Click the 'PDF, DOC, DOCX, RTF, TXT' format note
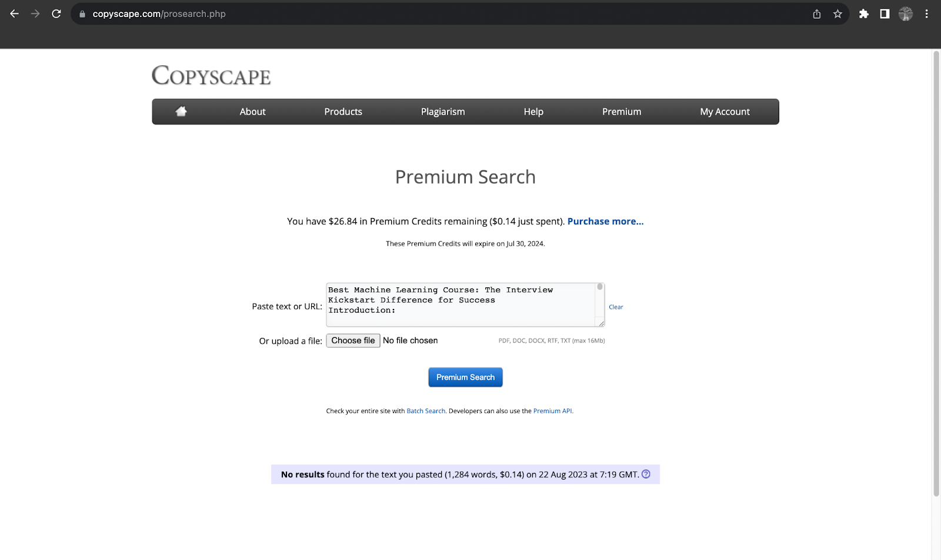941x560 pixels. coord(552,341)
